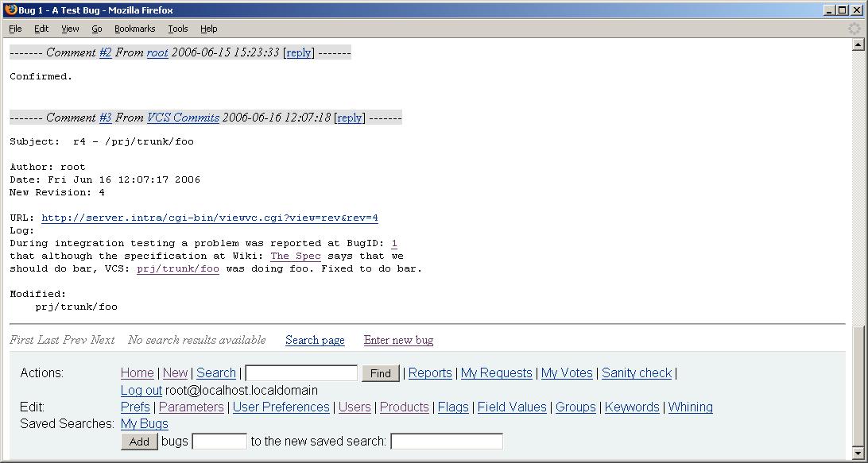868x463 pixels.
Task: Click the bugs number input field
Action: coord(219,442)
